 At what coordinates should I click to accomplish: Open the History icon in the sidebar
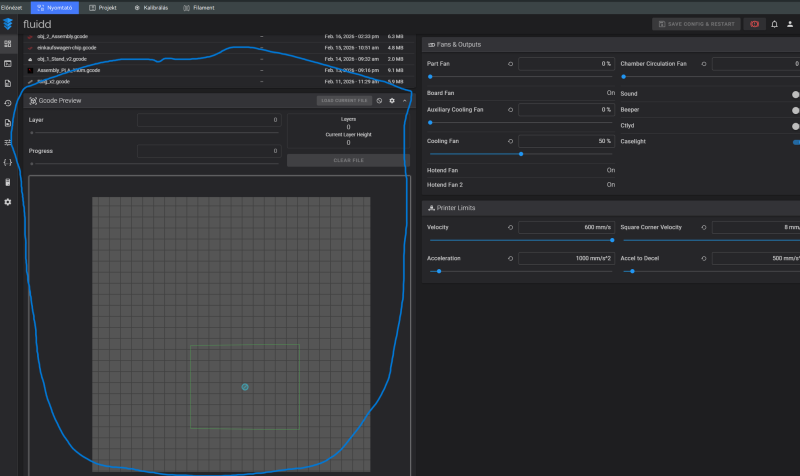click(x=8, y=102)
